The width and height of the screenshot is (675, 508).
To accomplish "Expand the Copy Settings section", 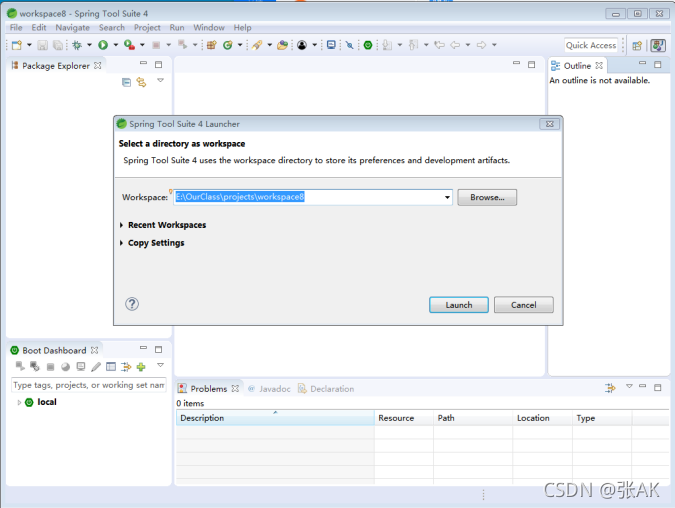I will [121, 243].
